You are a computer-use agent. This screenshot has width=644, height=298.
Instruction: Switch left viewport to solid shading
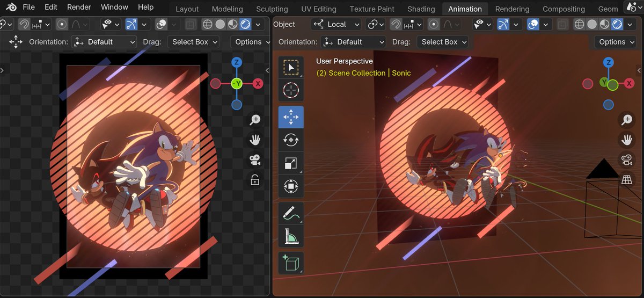[x=220, y=24]
